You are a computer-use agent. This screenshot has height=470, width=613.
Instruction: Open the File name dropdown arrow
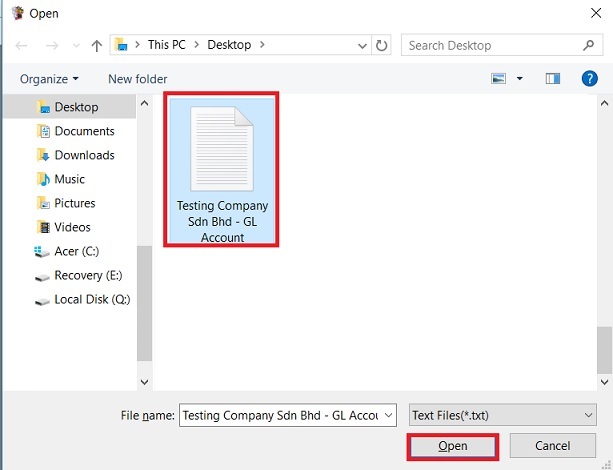(x=389, y=415)
